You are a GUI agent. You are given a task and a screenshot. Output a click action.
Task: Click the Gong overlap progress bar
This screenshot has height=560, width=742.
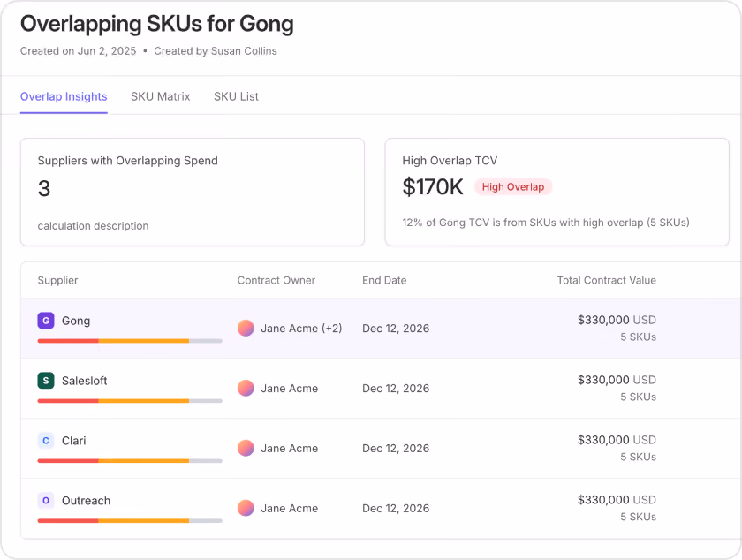pos(130,341)
